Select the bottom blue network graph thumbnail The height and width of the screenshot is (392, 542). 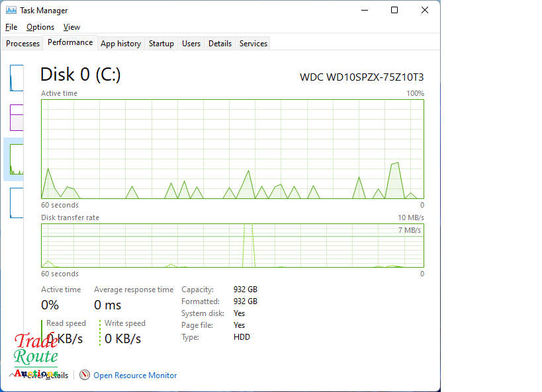click(16, 202)
